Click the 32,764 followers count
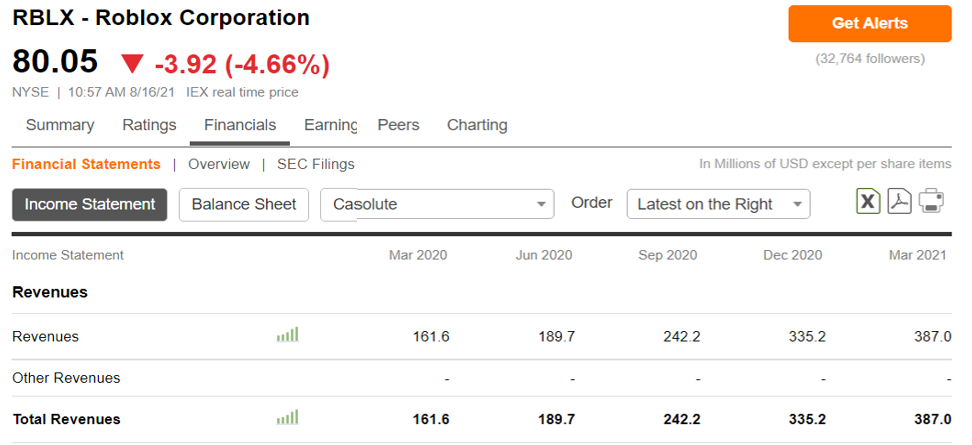 [x=870, y=59]
